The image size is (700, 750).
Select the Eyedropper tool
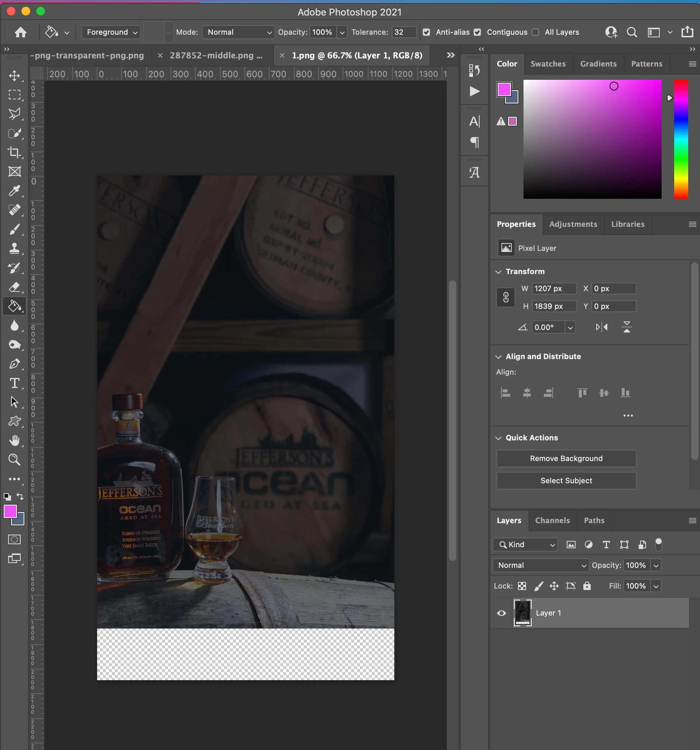pos(14,191)
